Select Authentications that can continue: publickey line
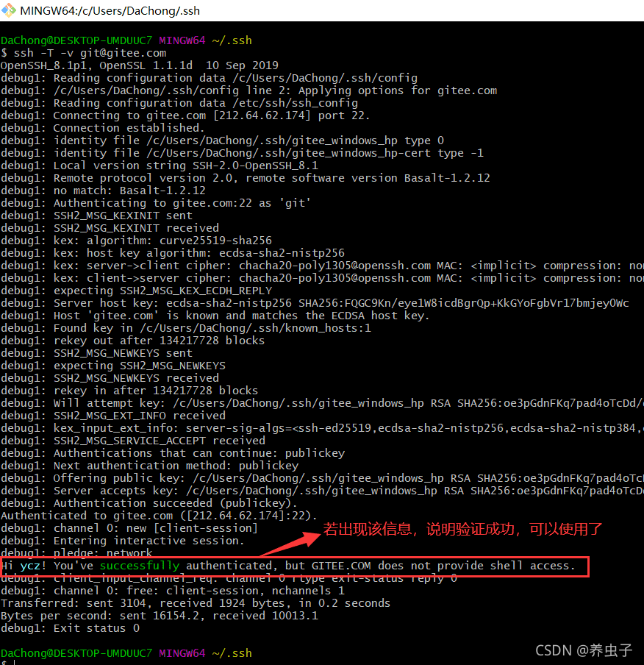 click(173, 453)
